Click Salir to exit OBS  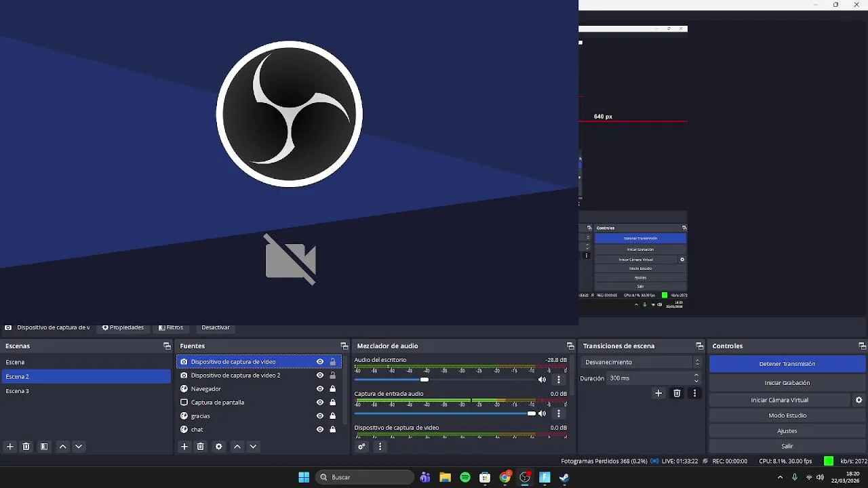click(787, 446)
